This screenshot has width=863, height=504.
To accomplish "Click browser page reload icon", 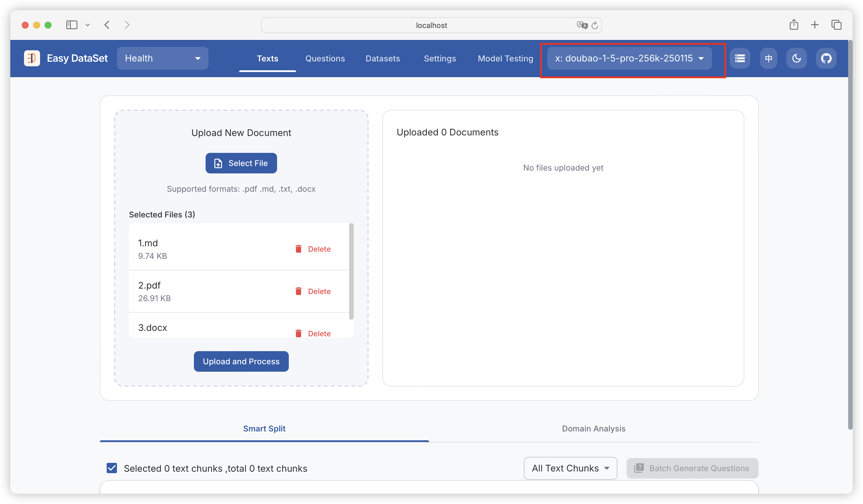I will [595, 25].
